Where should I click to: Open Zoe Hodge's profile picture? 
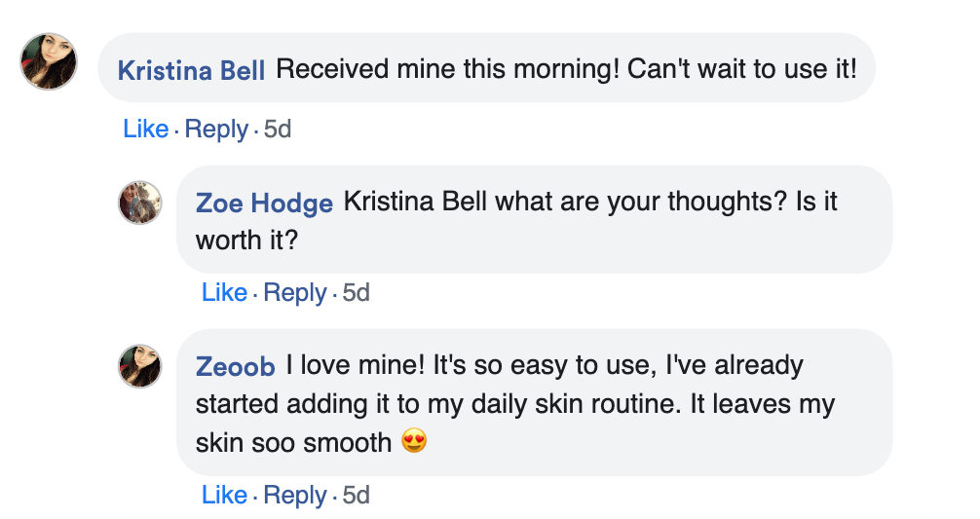tap(140, 203)
